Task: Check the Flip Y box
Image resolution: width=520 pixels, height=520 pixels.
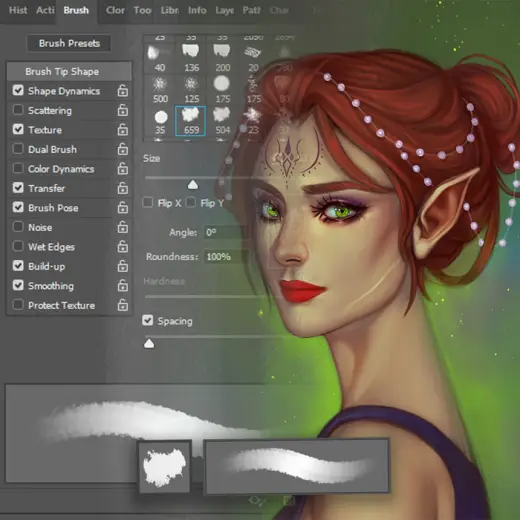Action: 191,202
